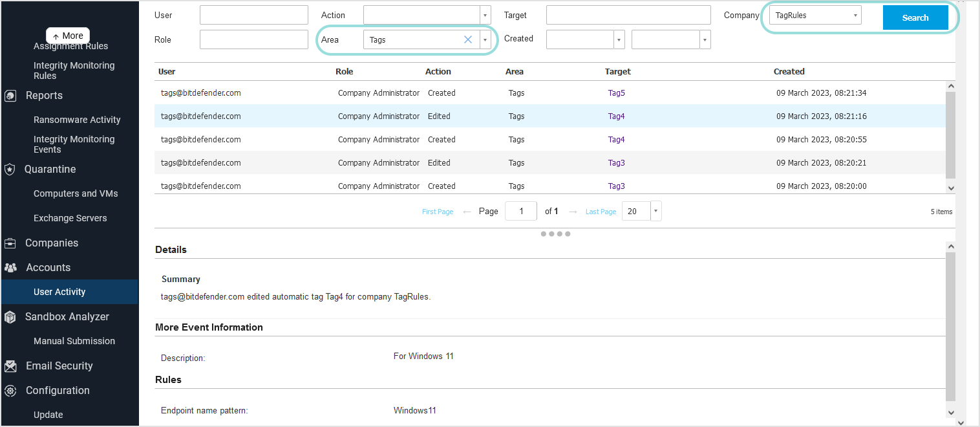Select the Email Security sidebar icon

click(10, 366)
